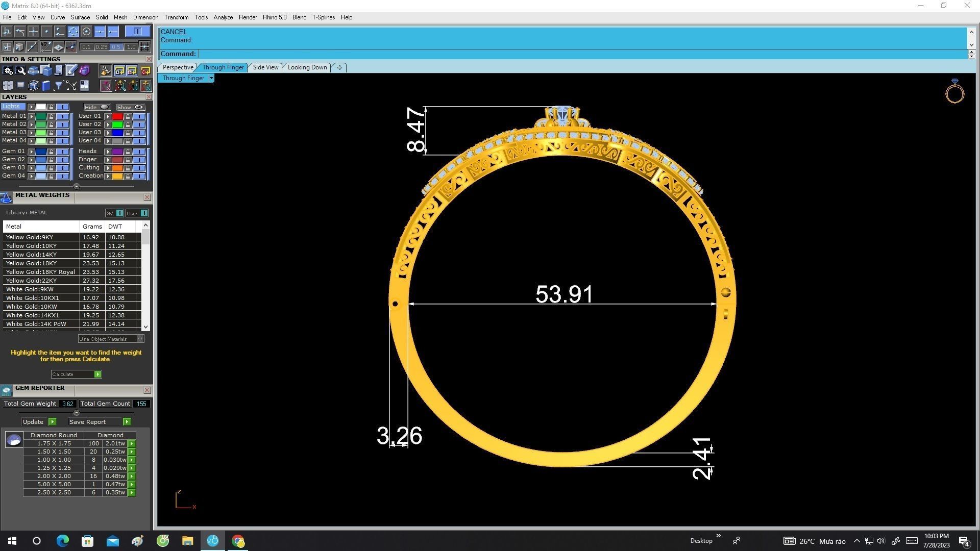Screen dimensions: 980x551
Task: Add a new viewport tab with plus
Action: click(x=339, y=67)
